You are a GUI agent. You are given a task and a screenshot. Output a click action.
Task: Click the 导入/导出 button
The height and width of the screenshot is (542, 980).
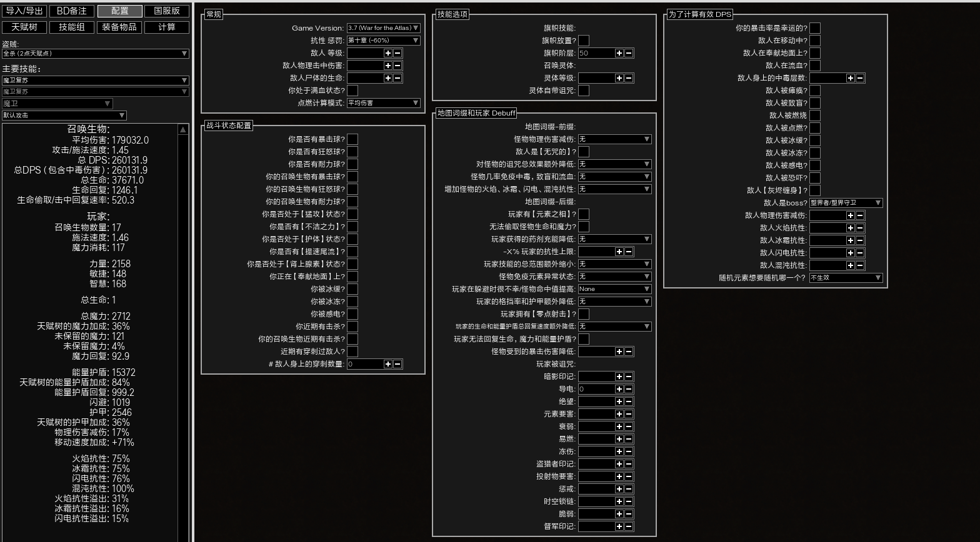click(x=24, y=11)
